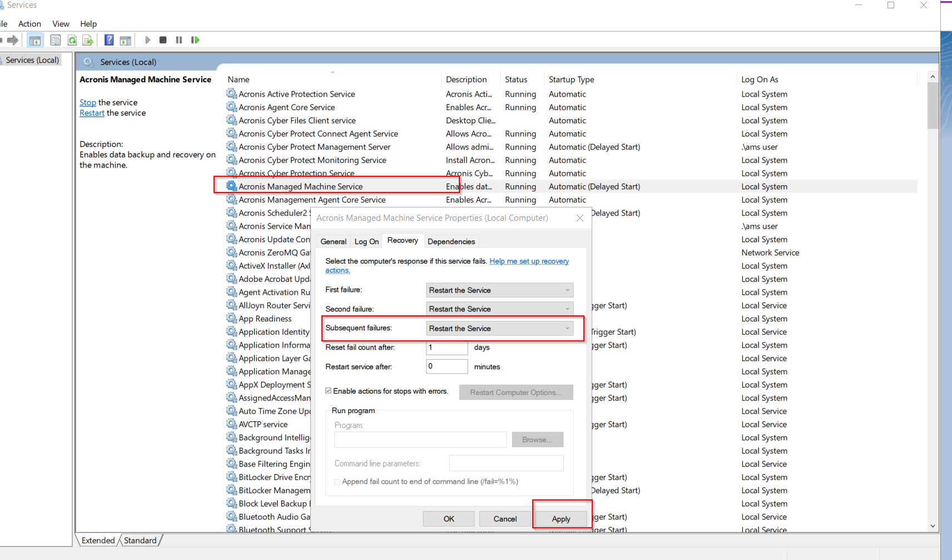Open Properties using the properties toolbar icon
The image size is (952, 560).
pyautogui.click(x=56, y=39)
